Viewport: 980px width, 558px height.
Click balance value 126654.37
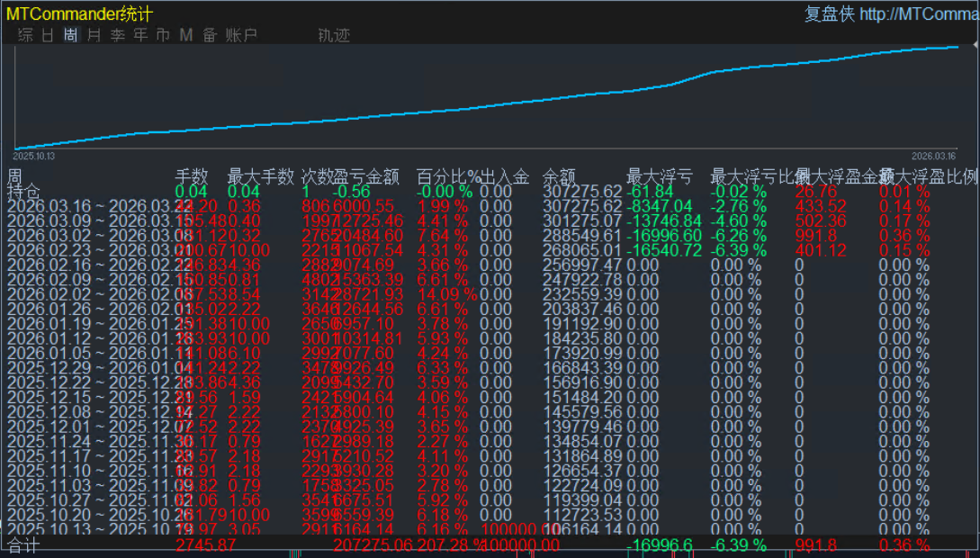coord(582,471)
